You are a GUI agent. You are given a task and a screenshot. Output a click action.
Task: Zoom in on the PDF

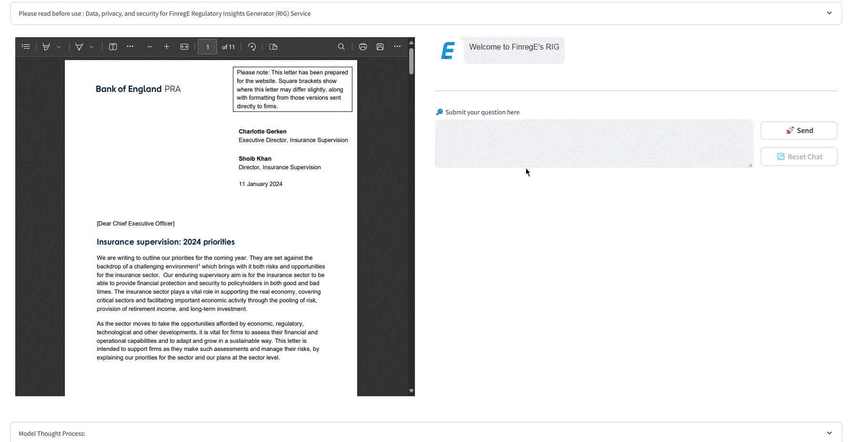[166, 47]
